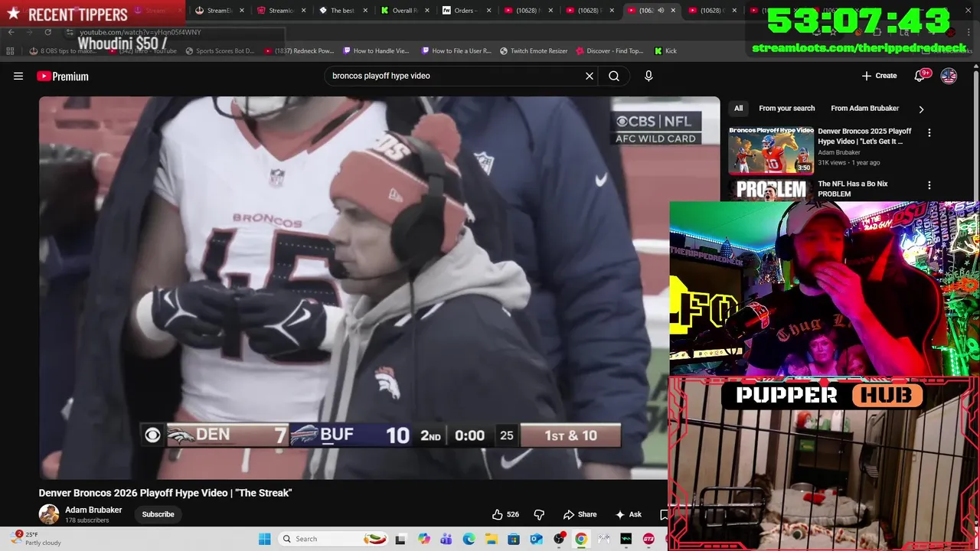Like the video (526 likes)
This screenshot has height=551, width=980.
tap(507, 514)
